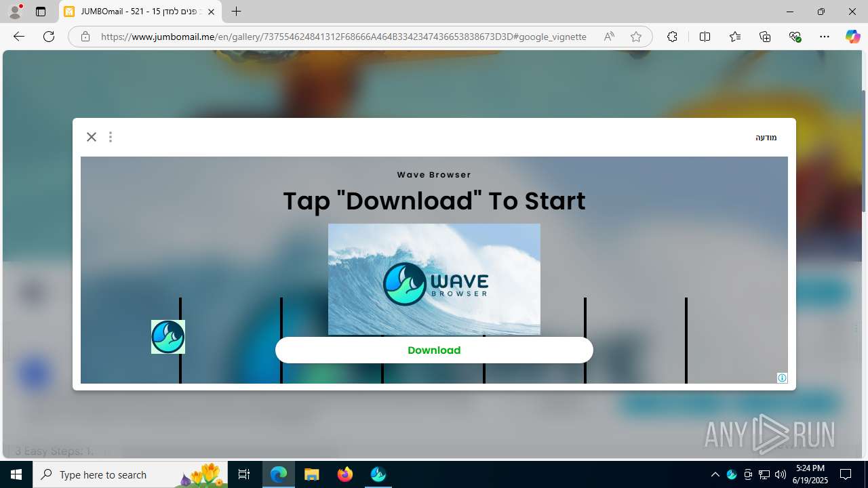Open Read Aloud in address bar

tap(609, 37)
